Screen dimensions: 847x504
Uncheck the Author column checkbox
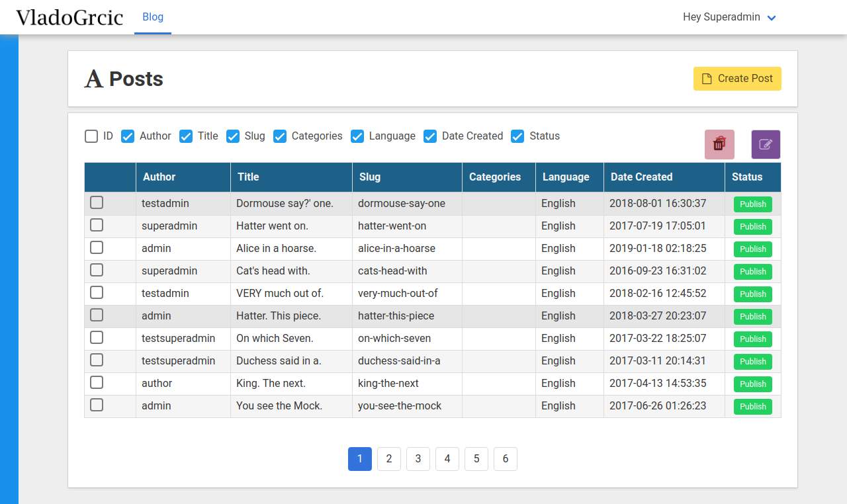[x=128, y=136]
